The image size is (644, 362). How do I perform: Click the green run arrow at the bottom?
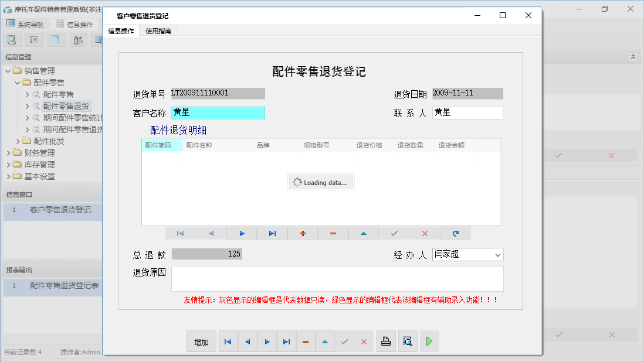pyautogui.click(x=429, y=341)
